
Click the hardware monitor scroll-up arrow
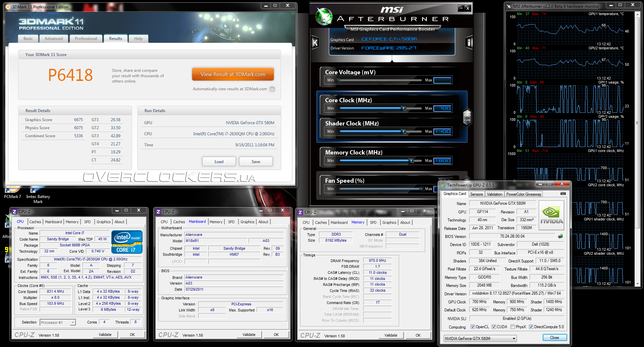(637, 14)
